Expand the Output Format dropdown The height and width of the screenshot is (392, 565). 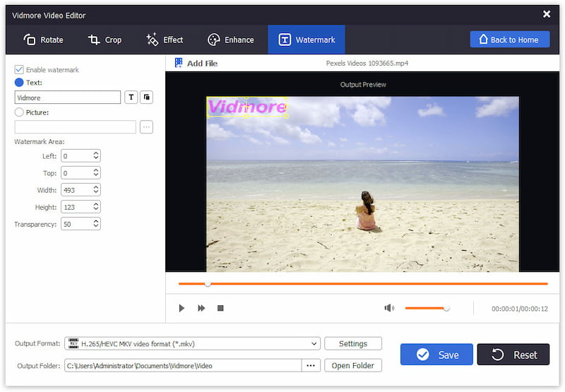[x=314, y=344]
